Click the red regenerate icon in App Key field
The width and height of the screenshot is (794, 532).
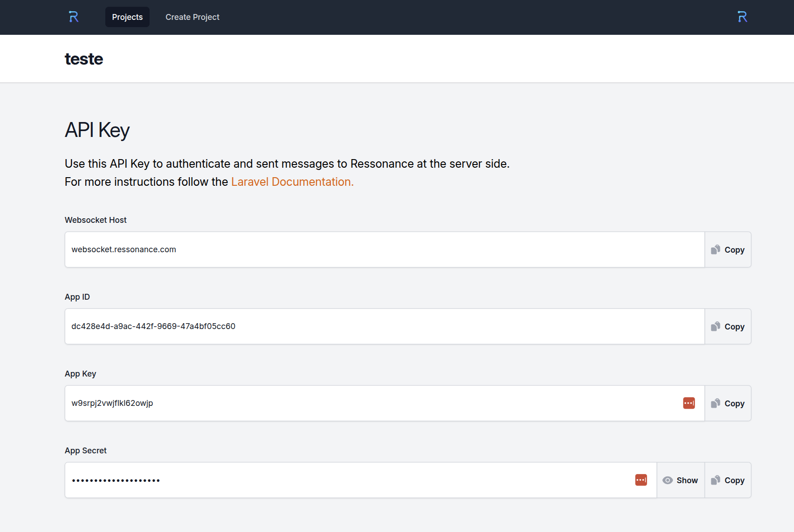[689, 403]
